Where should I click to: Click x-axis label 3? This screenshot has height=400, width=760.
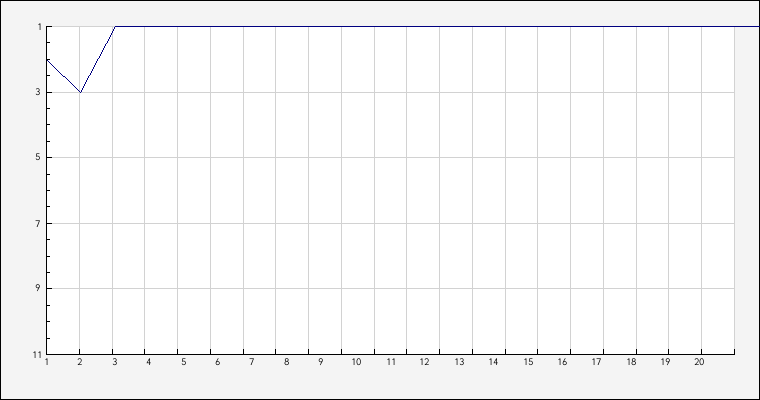click(x=115, y=362)
